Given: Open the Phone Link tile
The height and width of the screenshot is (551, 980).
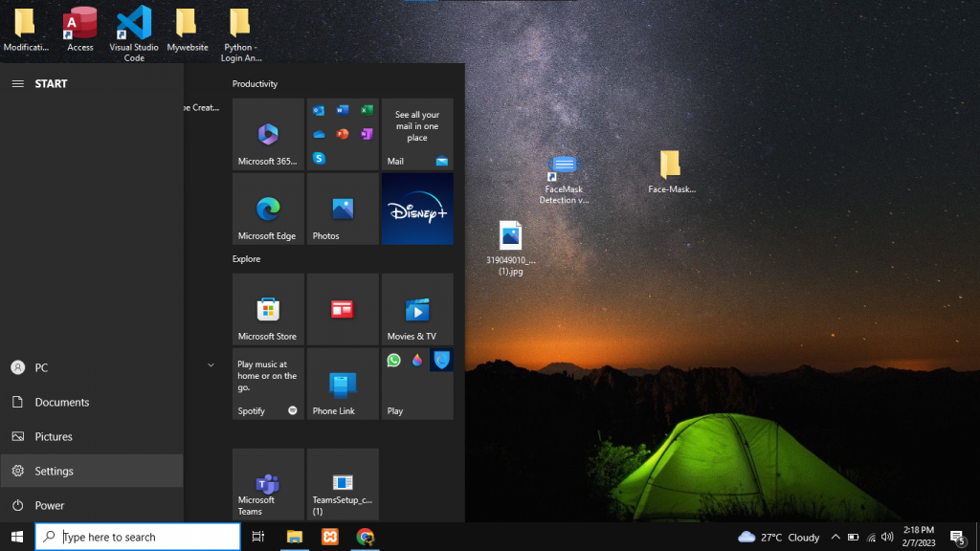Looking at the screenshot, I should point(343,384).
